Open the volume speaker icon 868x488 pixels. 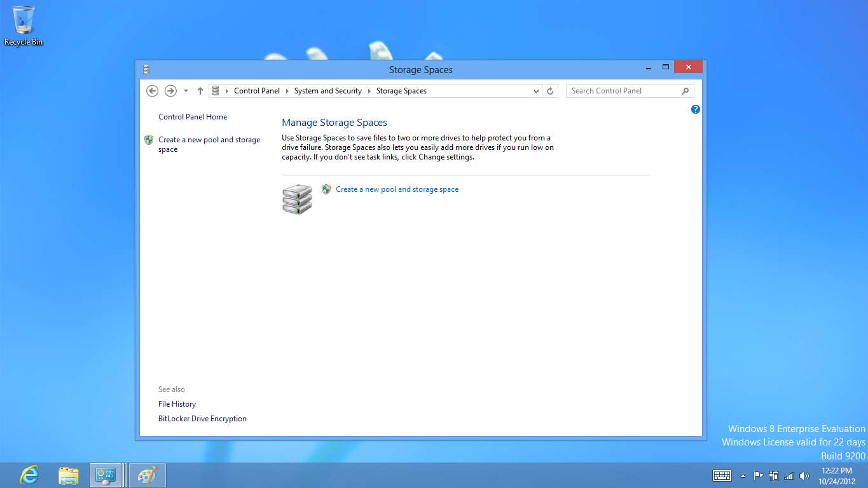(x=804, y=475)
